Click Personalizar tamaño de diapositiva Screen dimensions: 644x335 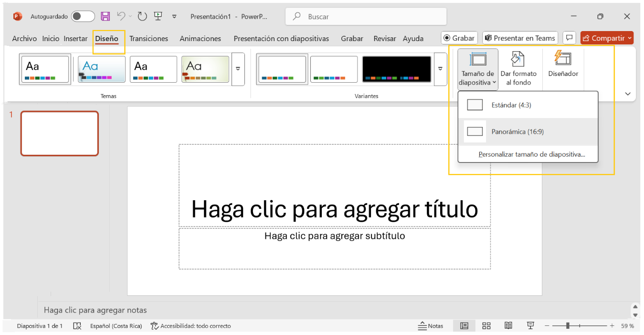[531, 154]
